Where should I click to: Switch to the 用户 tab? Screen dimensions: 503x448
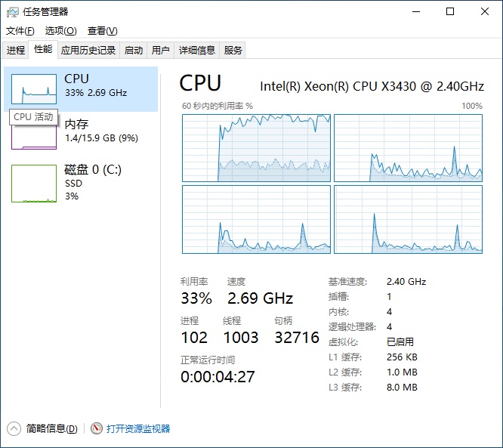pyautogui.click(x=160, y=51)
